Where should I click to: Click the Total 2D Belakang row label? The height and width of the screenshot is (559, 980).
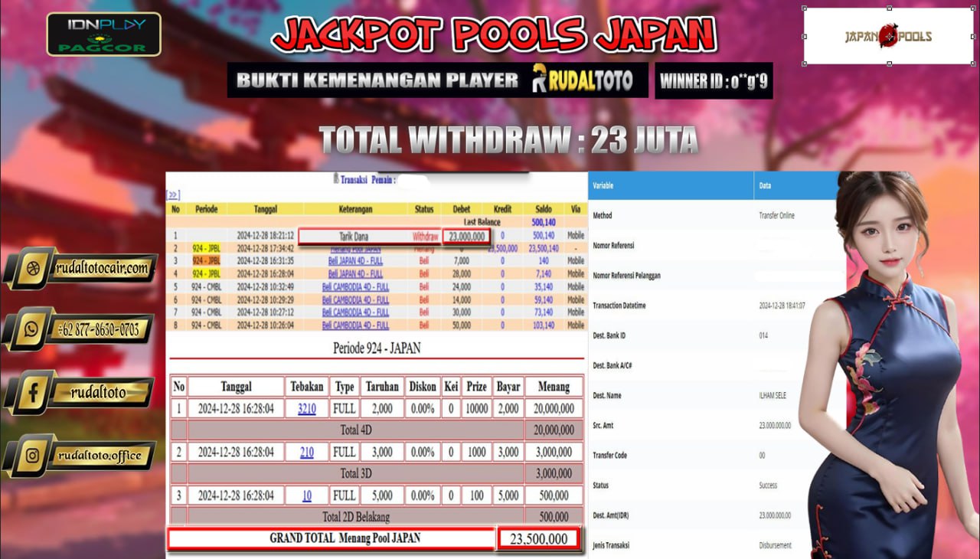coord(355,517)
